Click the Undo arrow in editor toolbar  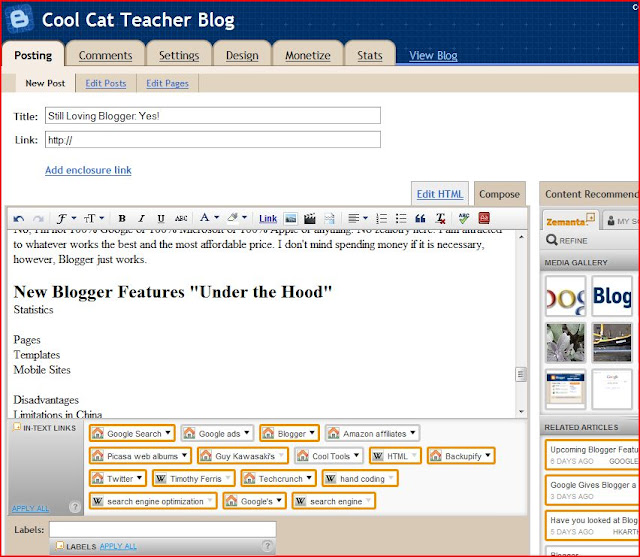18,219
